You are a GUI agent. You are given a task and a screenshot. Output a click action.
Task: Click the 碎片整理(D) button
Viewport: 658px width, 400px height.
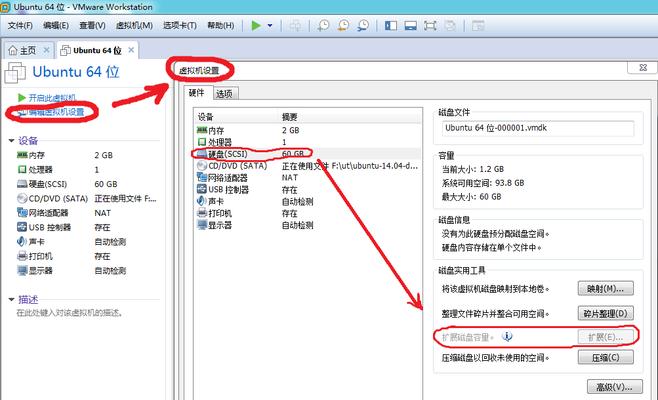(x=605, y=313)
